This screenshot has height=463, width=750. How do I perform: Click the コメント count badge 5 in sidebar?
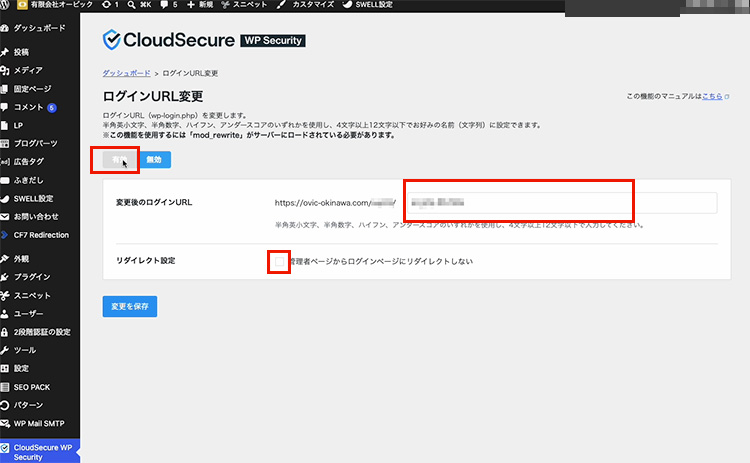[52, 108]
